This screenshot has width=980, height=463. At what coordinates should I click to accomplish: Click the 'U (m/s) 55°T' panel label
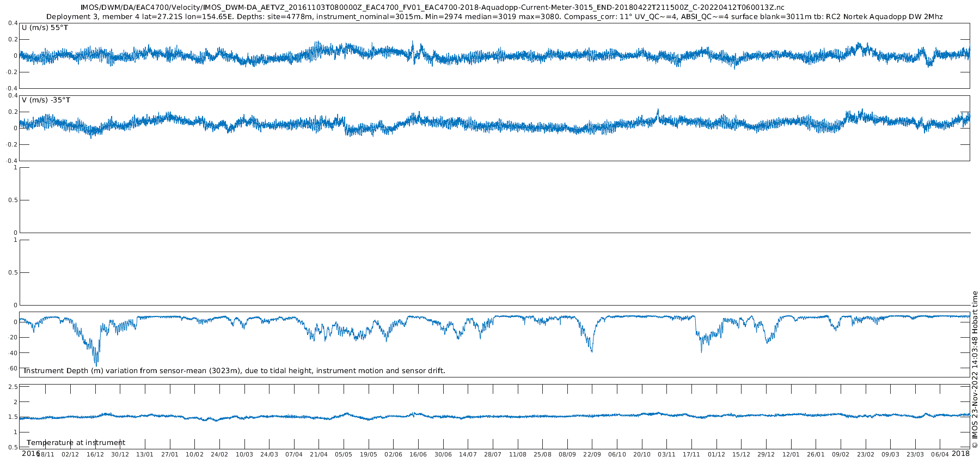(45, 27)
